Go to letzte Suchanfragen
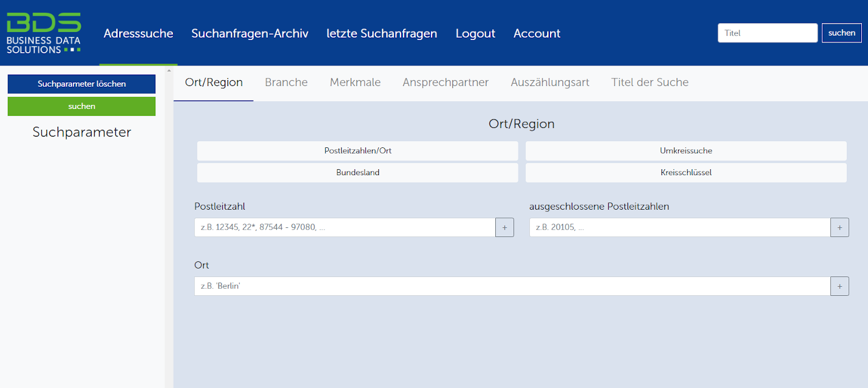This screenshot has height=388, width=868. 382,33
